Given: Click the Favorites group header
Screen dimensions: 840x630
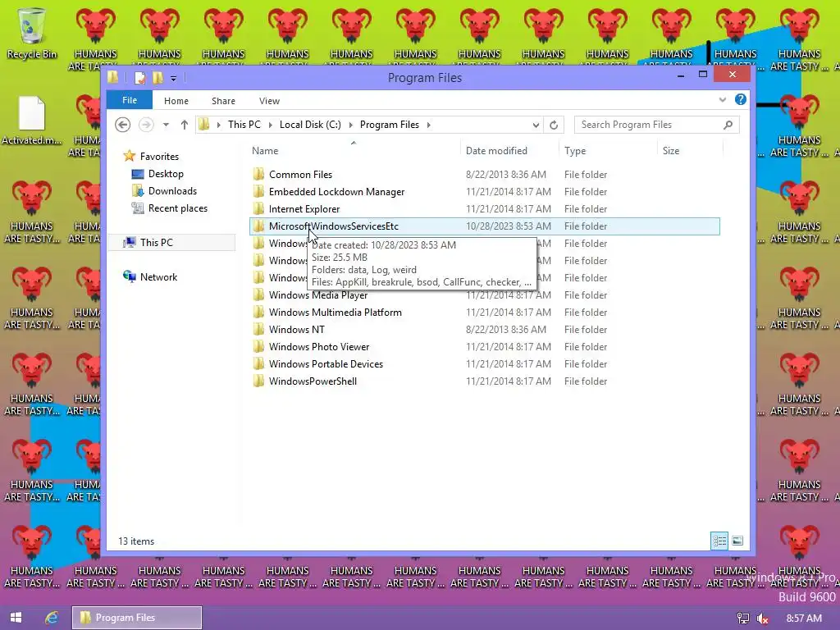Looking at the screenshot, I should click(x=159, y=157).
